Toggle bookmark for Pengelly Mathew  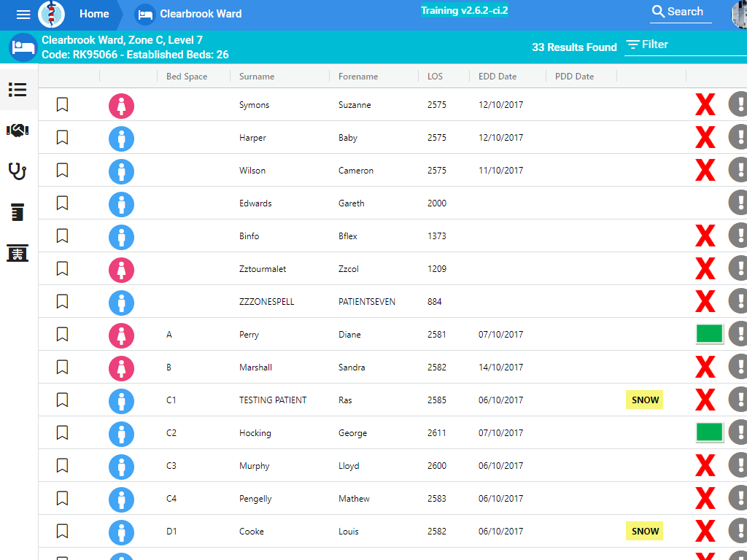pyautogui.click(x=63, y=498)
